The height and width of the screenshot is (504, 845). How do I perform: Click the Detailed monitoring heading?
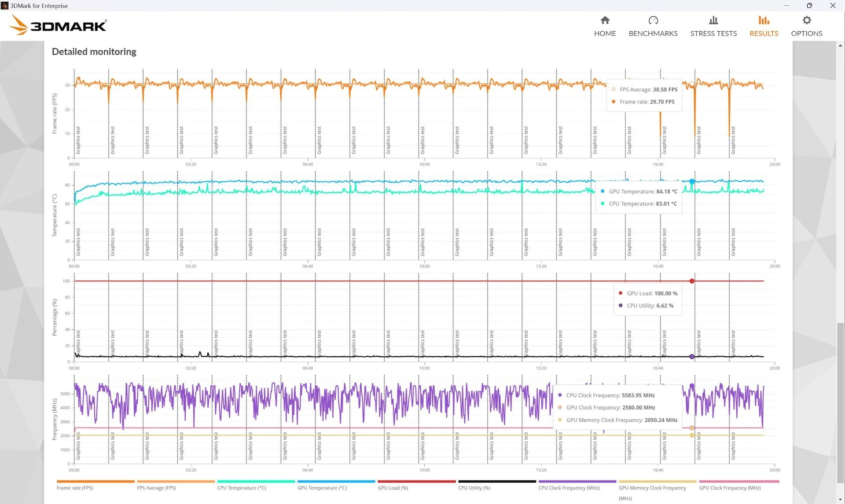(94, 51)
